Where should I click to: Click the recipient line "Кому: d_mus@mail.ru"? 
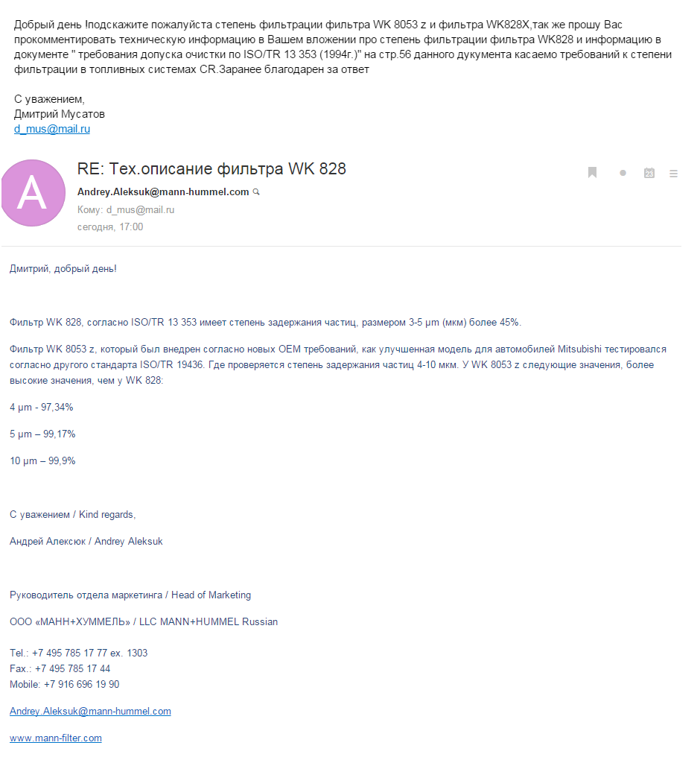[x=126, y=210]
